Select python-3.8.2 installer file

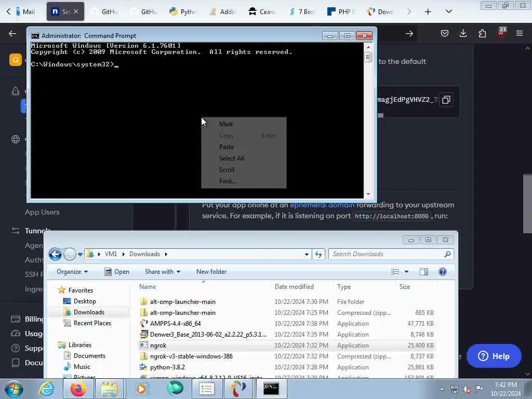(287, 367)
